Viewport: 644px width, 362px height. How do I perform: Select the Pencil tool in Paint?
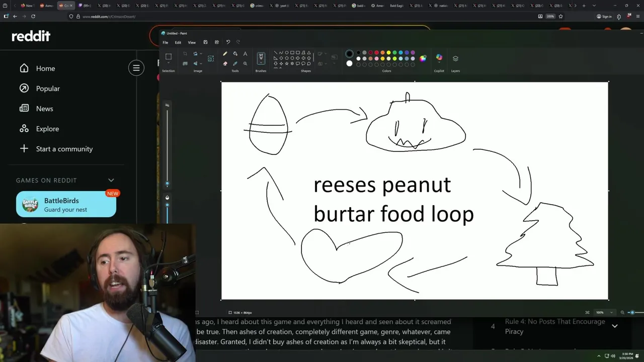point(225,54)
